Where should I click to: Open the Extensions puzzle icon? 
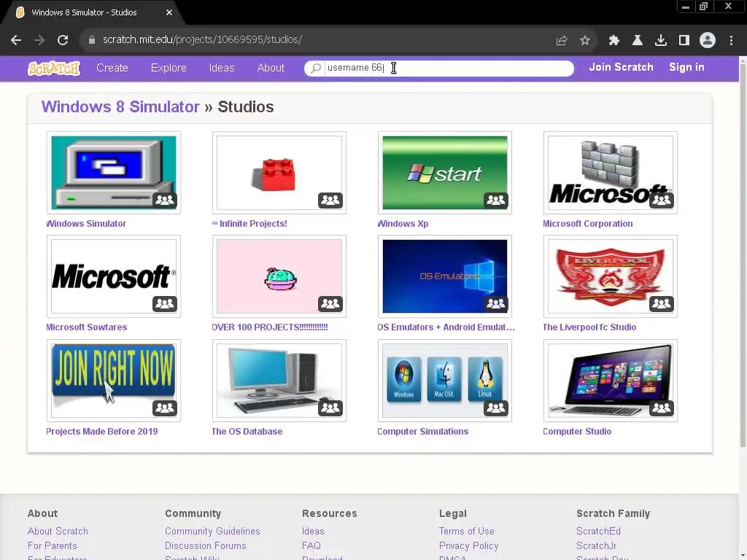(x=614, y=41)
